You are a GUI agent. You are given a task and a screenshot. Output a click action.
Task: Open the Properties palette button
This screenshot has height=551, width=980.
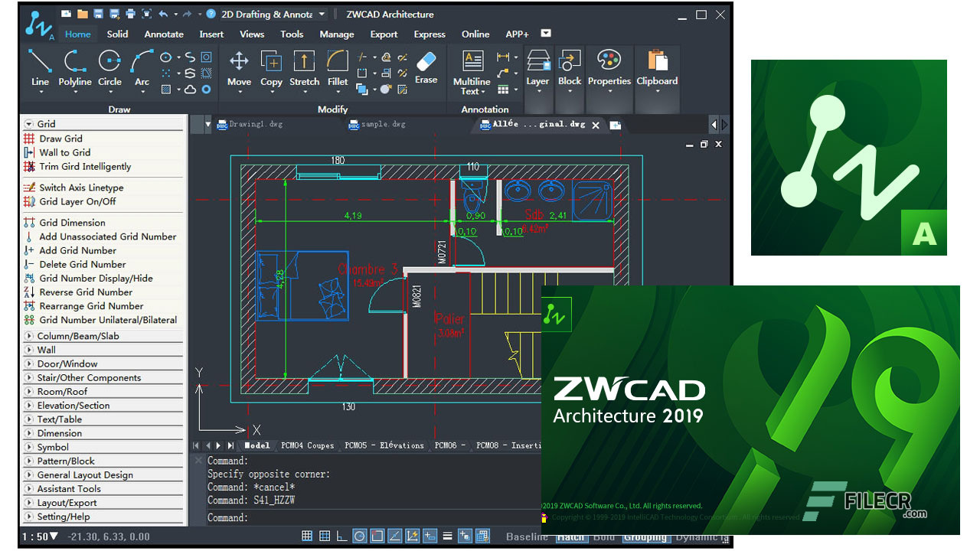point(609,70)
